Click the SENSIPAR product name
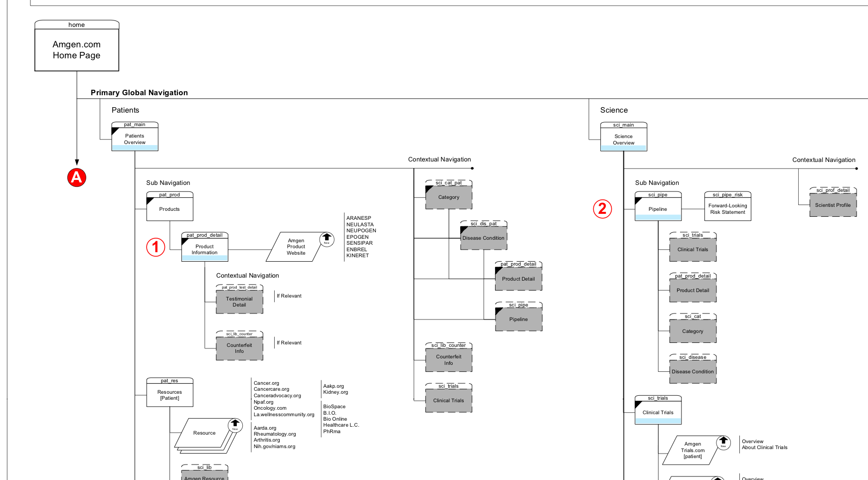868x480 pixels. (359, 243)
